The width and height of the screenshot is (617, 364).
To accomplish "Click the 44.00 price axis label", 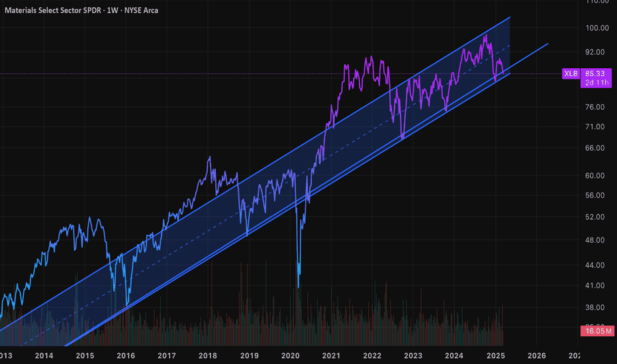I will [x=595, y=265].
